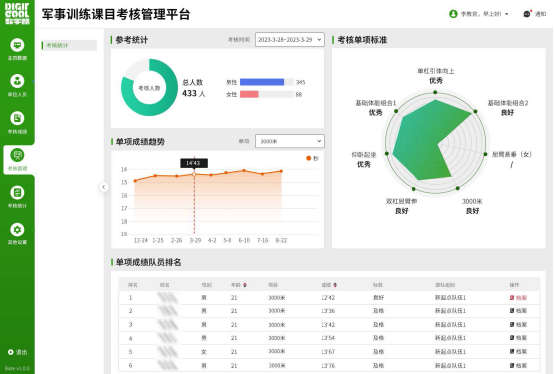Open 其他设置 gear settings in the sidebar
Viewport: 554px width, 374px height.
point(17,233)
